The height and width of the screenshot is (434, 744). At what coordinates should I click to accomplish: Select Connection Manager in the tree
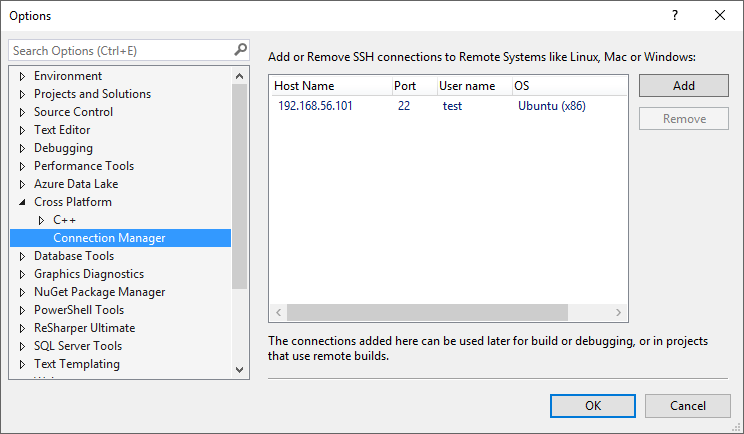pyautogui.click(x=109, y=238)
